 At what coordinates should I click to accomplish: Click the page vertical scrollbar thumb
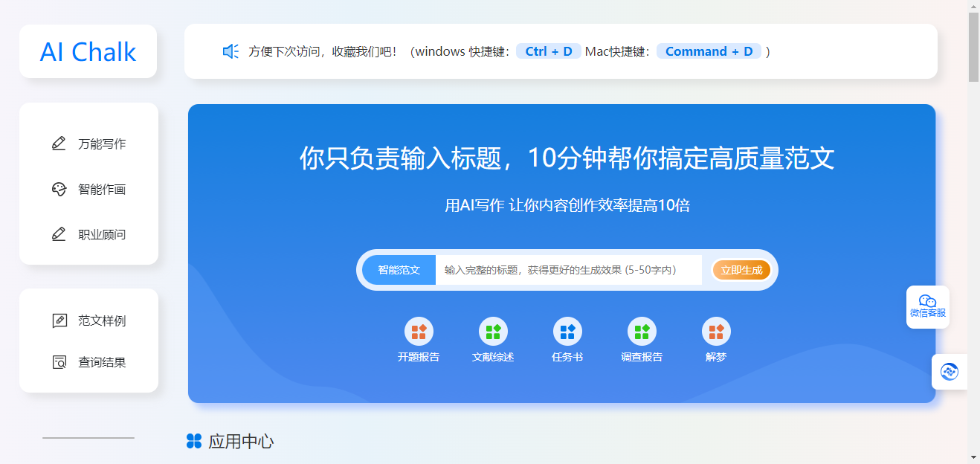[973, 46]
